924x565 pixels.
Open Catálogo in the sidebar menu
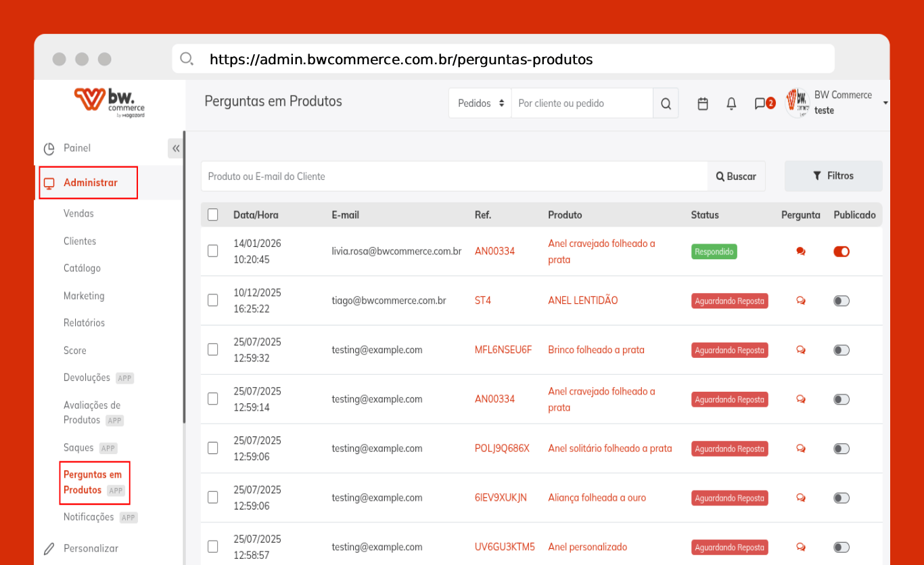pos(82,269)
